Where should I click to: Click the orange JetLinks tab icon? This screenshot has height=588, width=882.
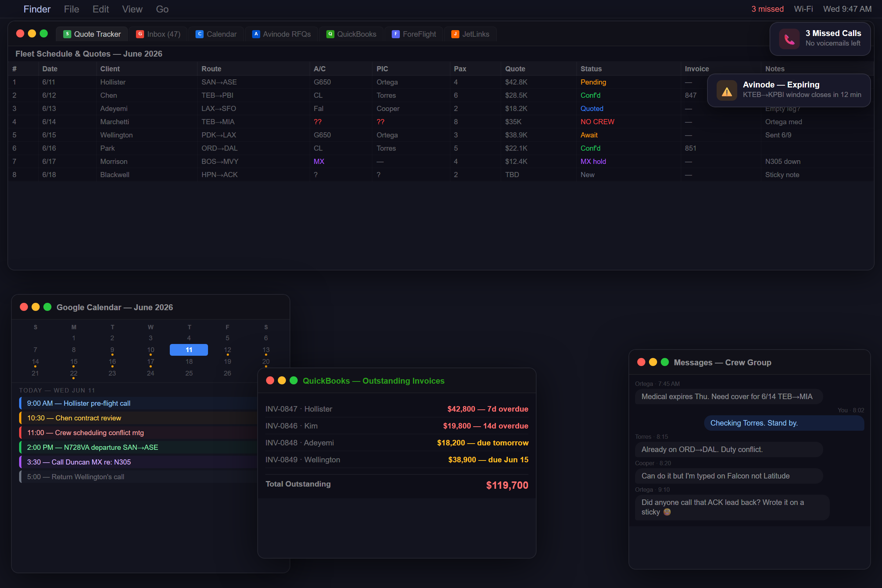[455, 34]
